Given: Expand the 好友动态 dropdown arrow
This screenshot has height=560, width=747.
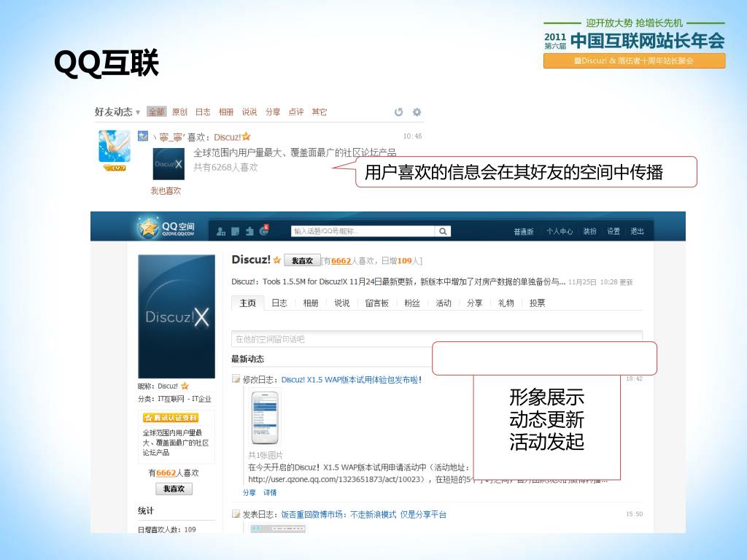Looking at the screenshot, I should point(138,112).
